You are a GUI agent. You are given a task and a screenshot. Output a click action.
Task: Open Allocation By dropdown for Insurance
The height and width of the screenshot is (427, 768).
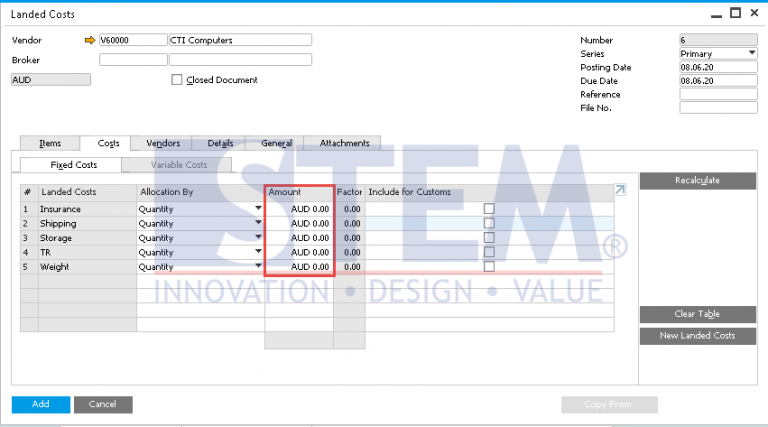point(259,209)
